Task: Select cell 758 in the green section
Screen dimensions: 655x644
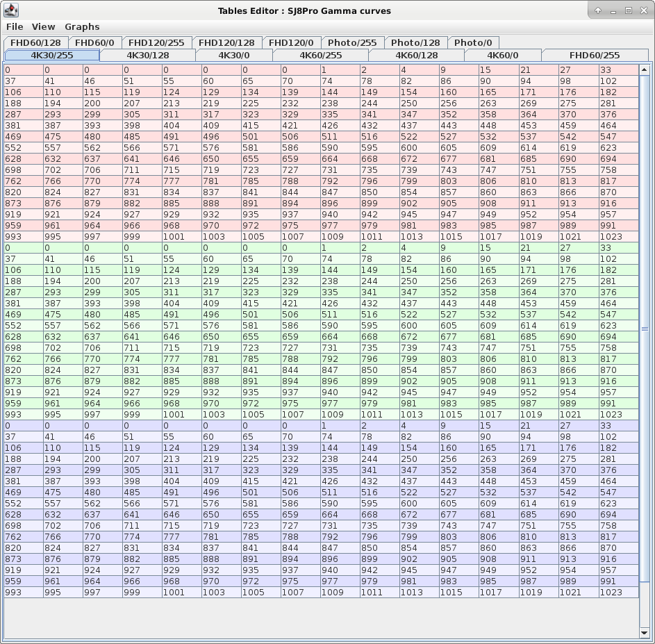Action: [x=619, y=347]
